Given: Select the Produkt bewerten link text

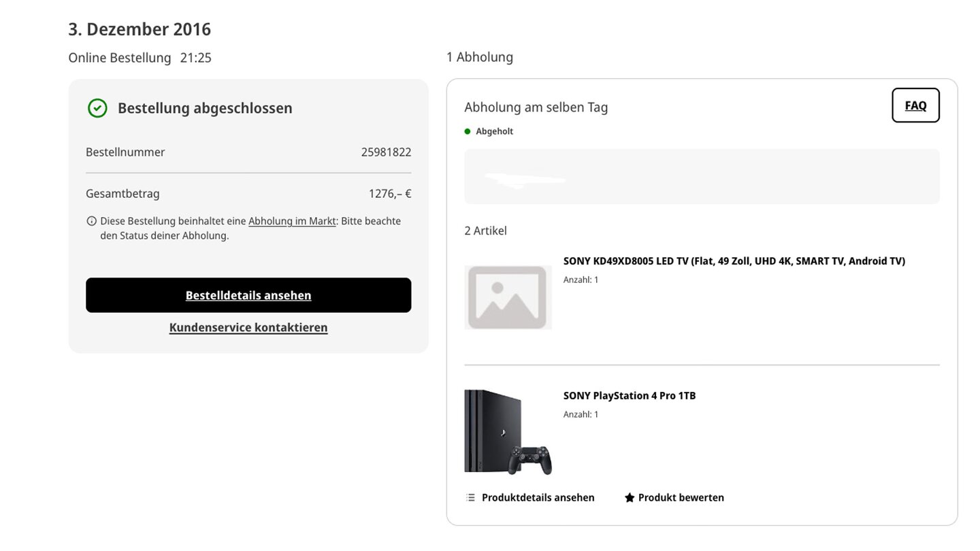Looking at the screenshot, I should point(681,497).
